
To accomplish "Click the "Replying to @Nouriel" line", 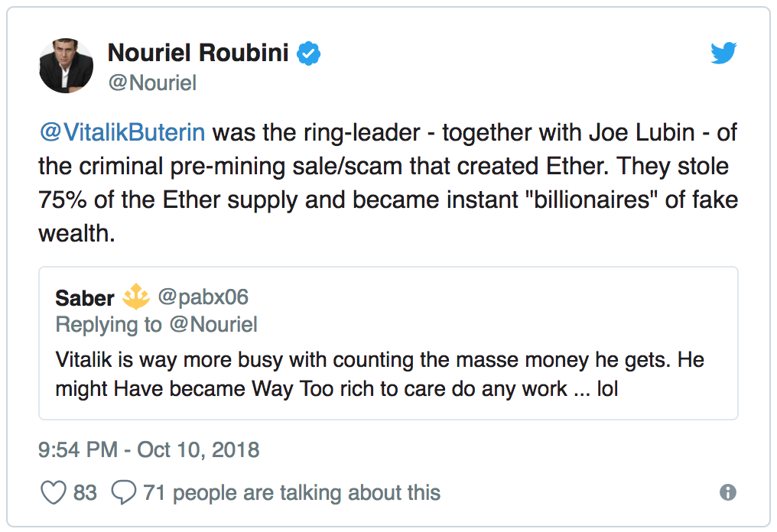I will (x=156, y=324).
